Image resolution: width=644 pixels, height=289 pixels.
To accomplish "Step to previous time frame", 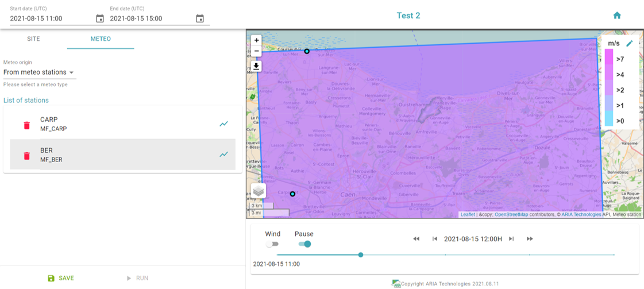I will [434, 239].
